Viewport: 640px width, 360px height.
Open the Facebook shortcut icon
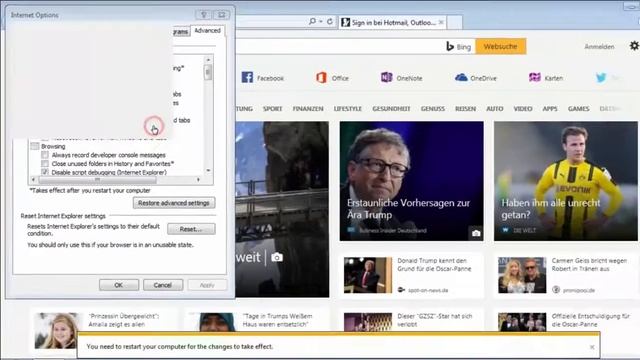[x=247, y=78]
